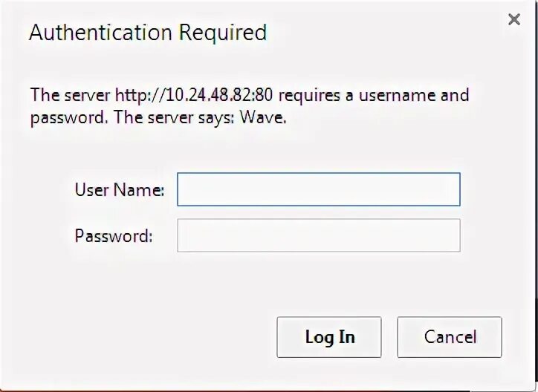Dismiss the login prompt via Cancel
The width and height of the screenshot is (538, 392).
450,337
